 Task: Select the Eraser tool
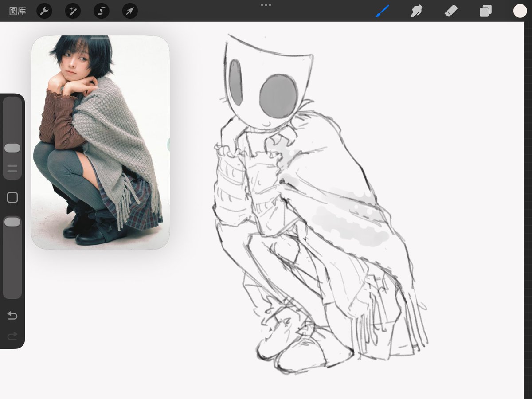[x=451, y=11]
